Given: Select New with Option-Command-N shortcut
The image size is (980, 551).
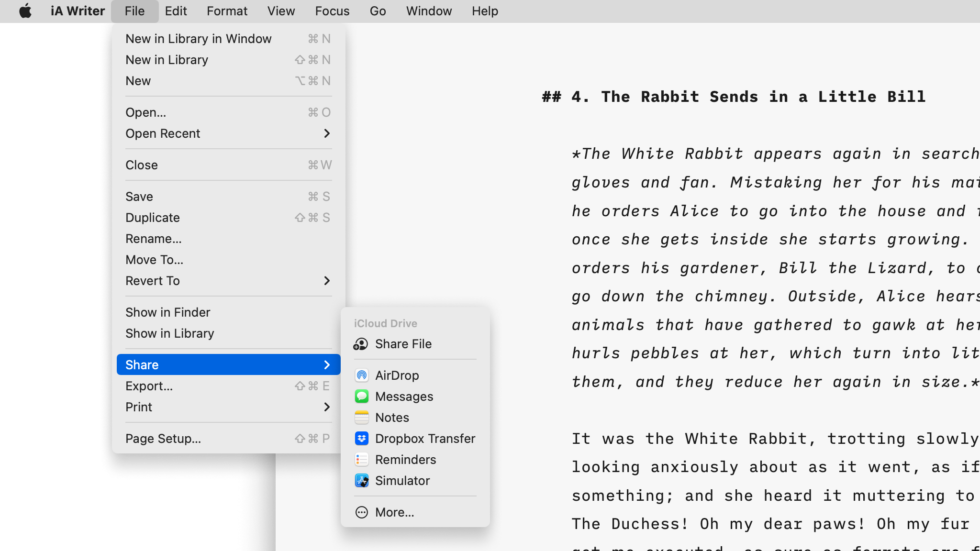Looking at the screenshot, I should (229, 81).
